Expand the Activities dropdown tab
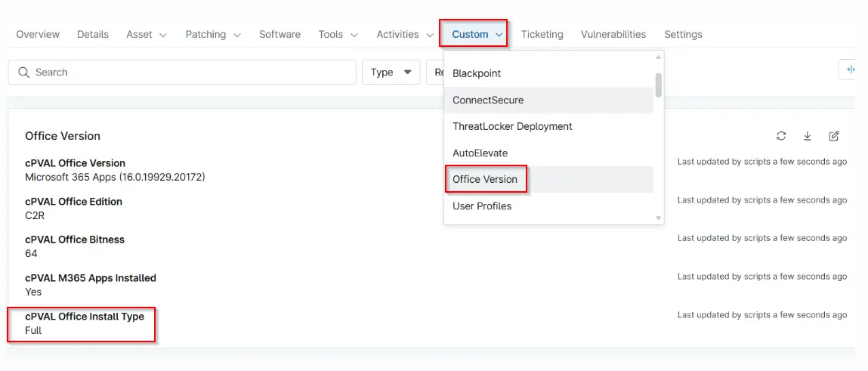The height and width of the screenshot is (371, 868). click(x=405, y=34)
